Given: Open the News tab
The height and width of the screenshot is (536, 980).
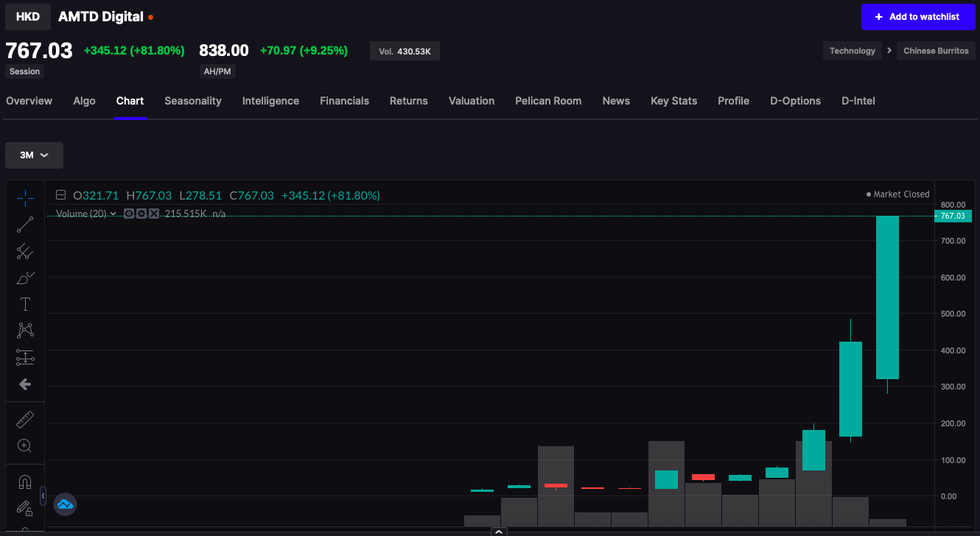Looking at the screenshot, I should pyautogui.click(x=616, y=101).
